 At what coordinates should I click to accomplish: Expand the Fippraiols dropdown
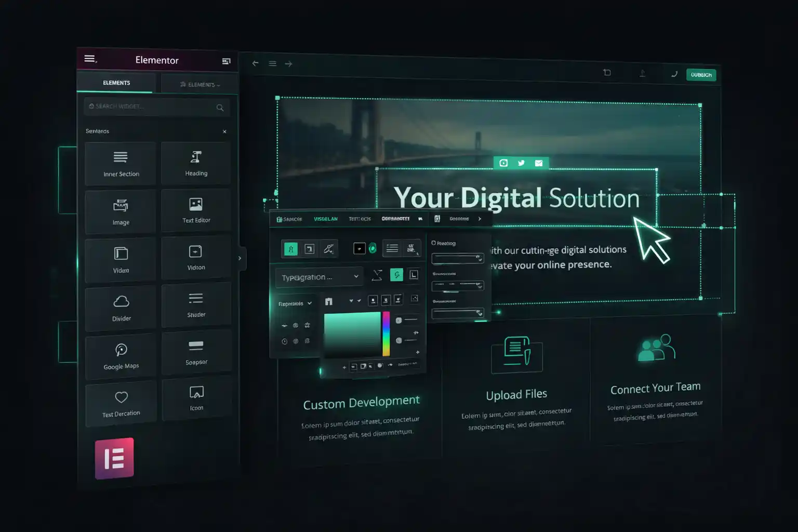coord(295,303)
